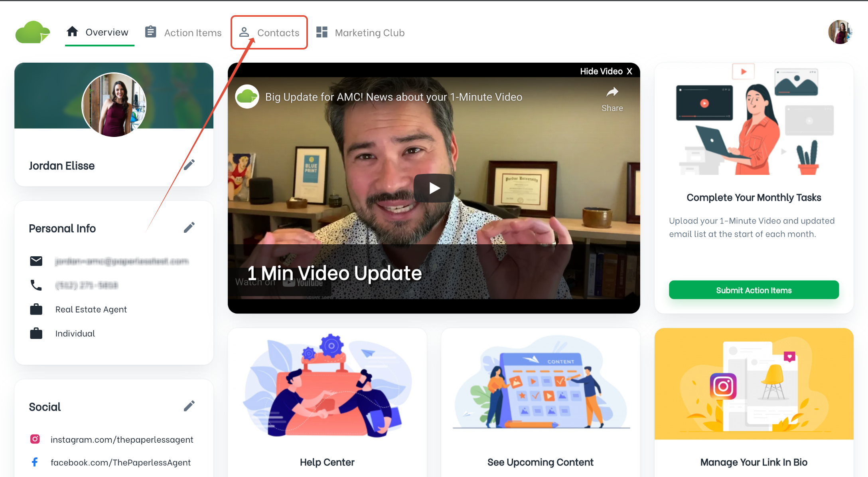Click the green cloud logo
This screenshot has height=477, width=868.
(x=33, y=32)
